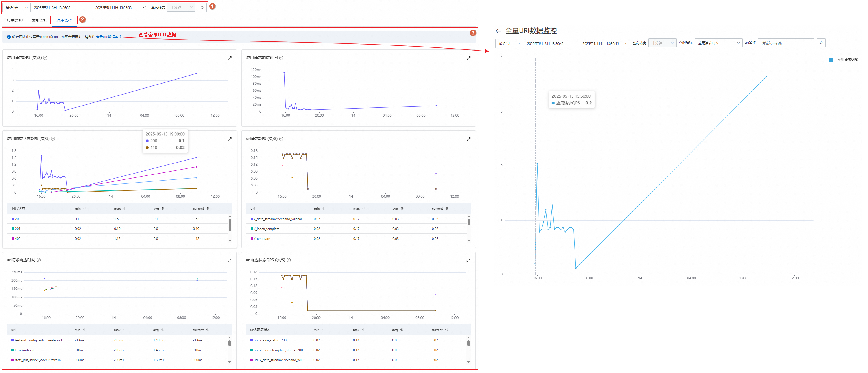Go back from 全量URI数据监控 page

pyautogui.click(x=498, y=31)
